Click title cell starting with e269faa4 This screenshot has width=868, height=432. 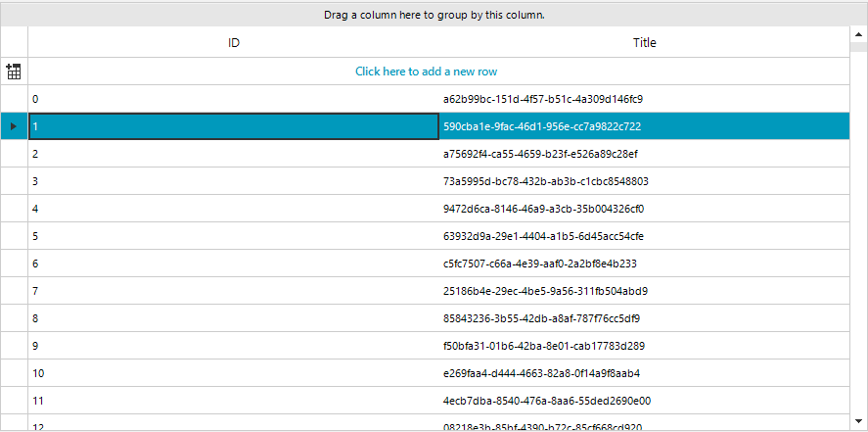(541, 373)
